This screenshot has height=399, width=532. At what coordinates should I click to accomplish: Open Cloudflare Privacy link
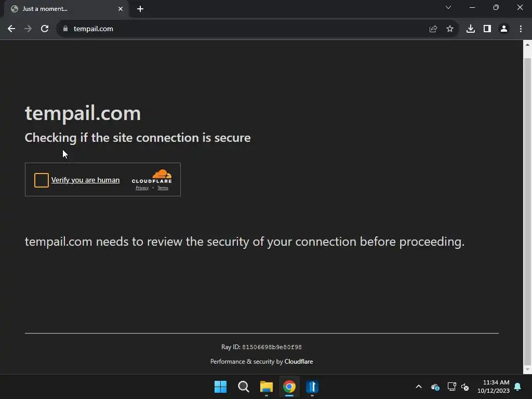coord(142,188)
